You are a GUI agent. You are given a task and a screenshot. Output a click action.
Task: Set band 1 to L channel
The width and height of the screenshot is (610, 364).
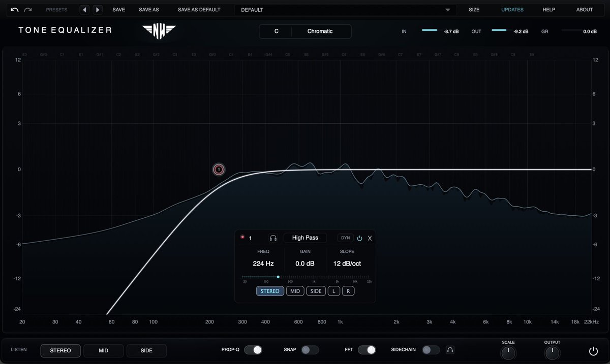pyautogui.click(x=334, y=291)
